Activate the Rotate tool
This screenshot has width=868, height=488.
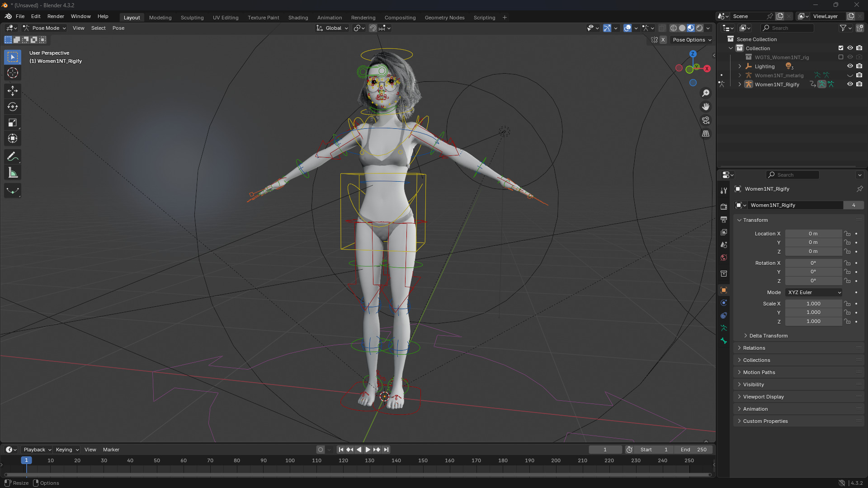click(13, 107)
